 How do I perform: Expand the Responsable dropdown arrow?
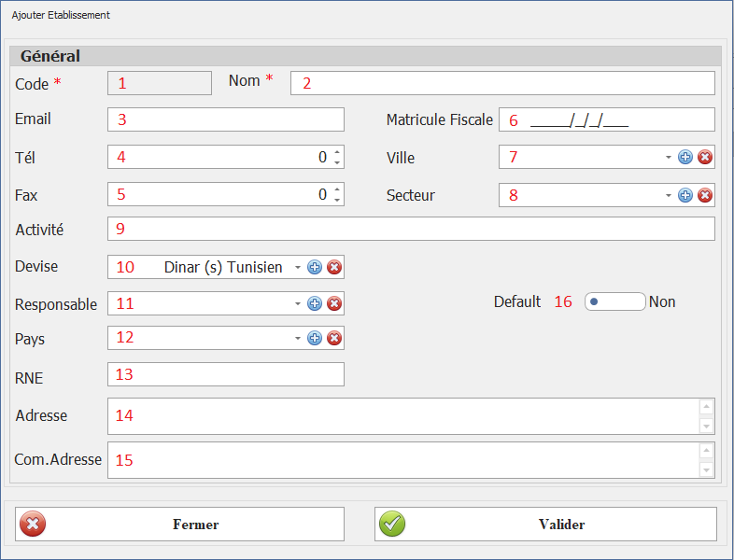click(x=298, y=303)
